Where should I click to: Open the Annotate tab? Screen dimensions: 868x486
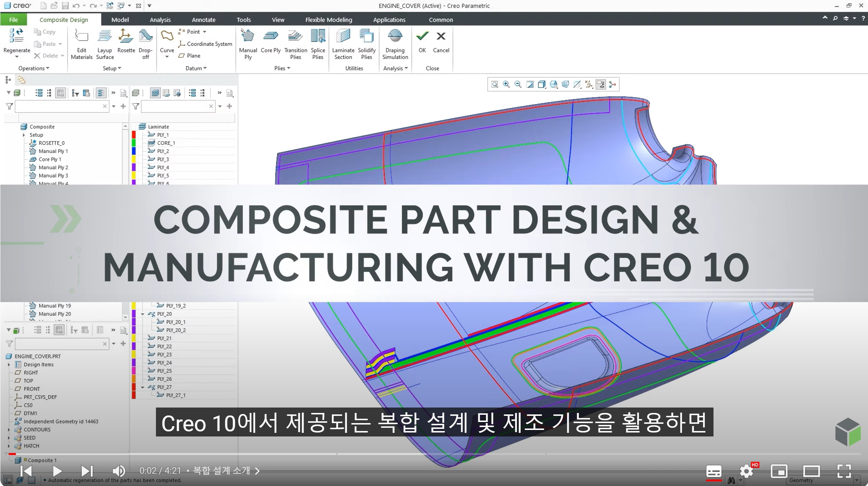[203, 20]
